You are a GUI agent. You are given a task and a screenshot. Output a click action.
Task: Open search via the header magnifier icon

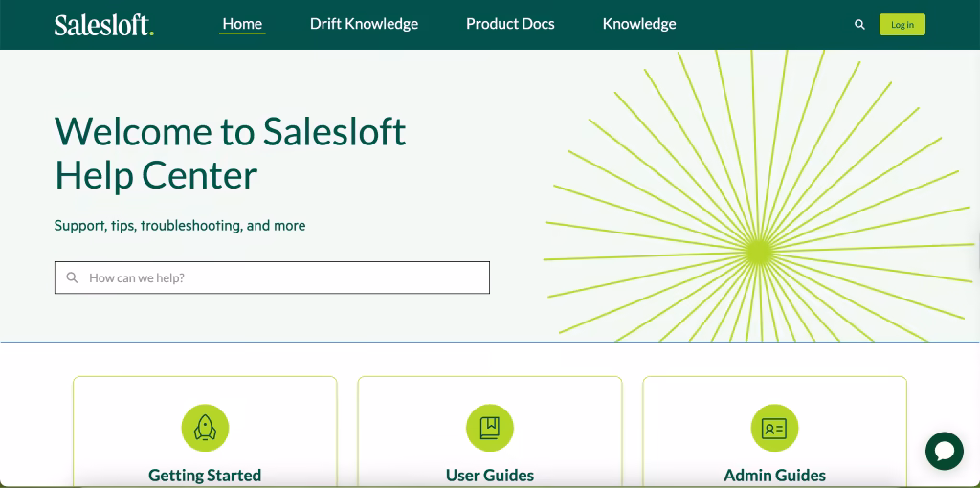tap(859, 25)
